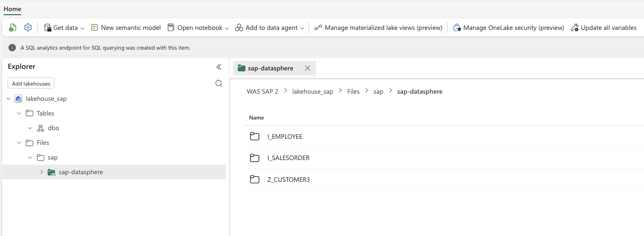Open Manage OneLake security (preview)
Screen dimensions: 644x236
tap(509, 28)
